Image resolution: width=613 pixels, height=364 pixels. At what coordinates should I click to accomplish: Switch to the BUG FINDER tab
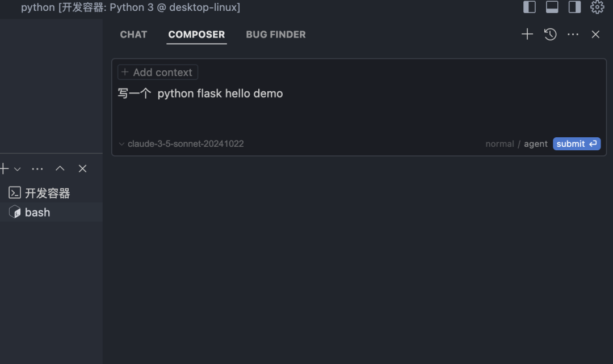click(276, 35)
